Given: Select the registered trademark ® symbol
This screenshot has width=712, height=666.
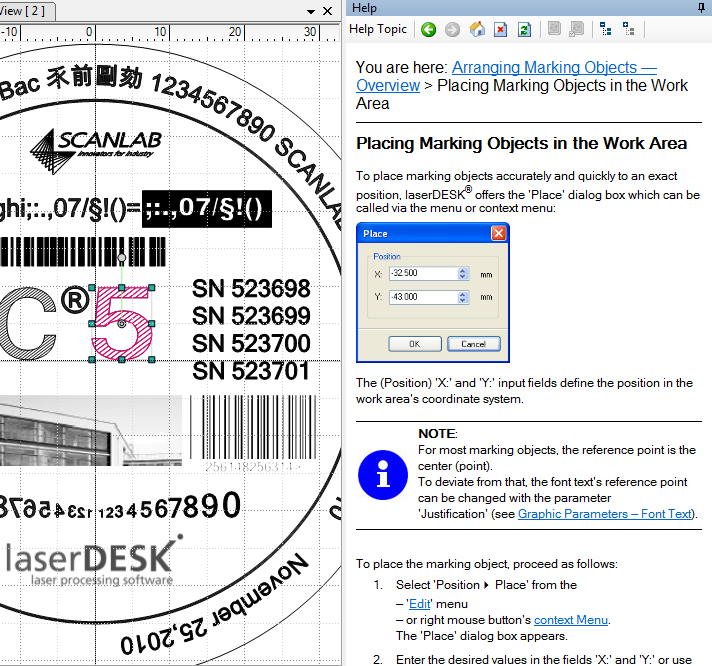Looking at the screenshot, I should click(x=75, y=300).
